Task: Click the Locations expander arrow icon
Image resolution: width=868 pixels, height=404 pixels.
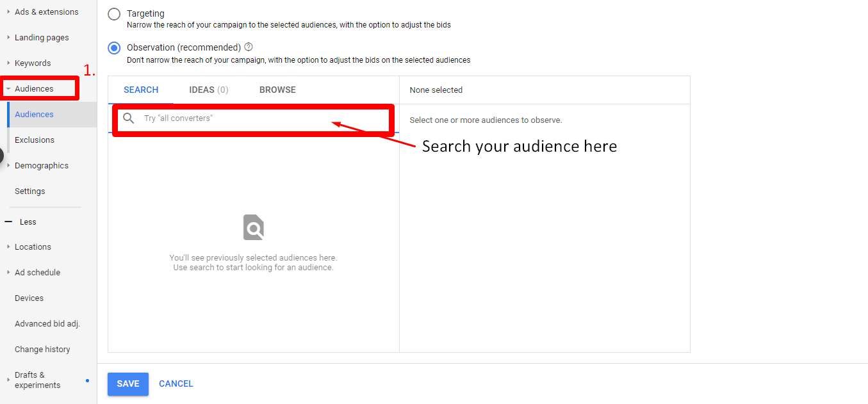Action: (8, 246)
